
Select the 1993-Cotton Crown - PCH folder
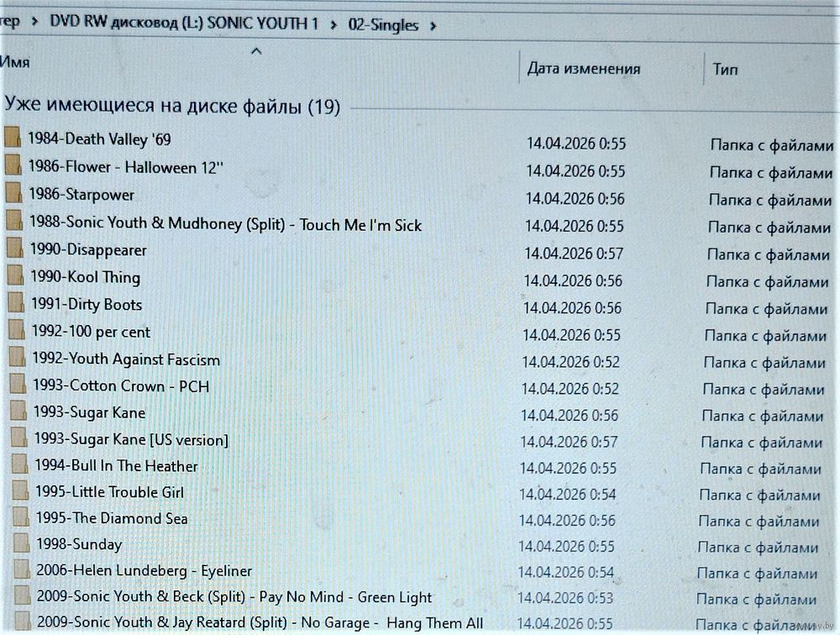click(121, 386)
